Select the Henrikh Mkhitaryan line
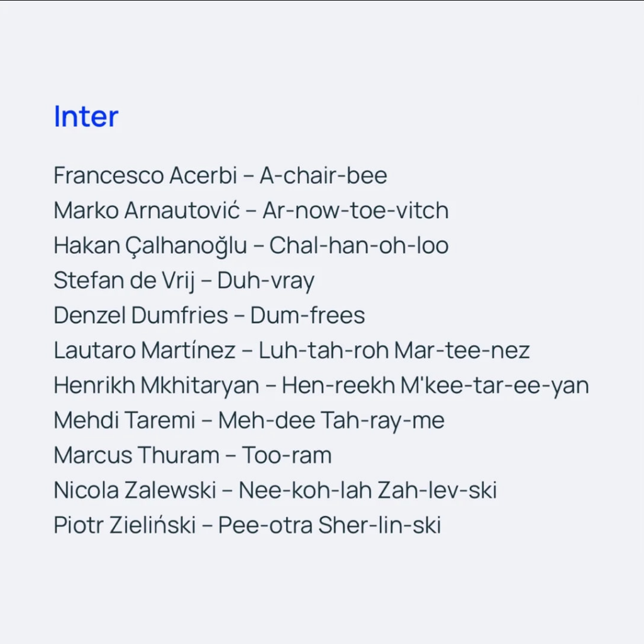Image resolution: width=644 pixels, height=644 pixels. 321,386
